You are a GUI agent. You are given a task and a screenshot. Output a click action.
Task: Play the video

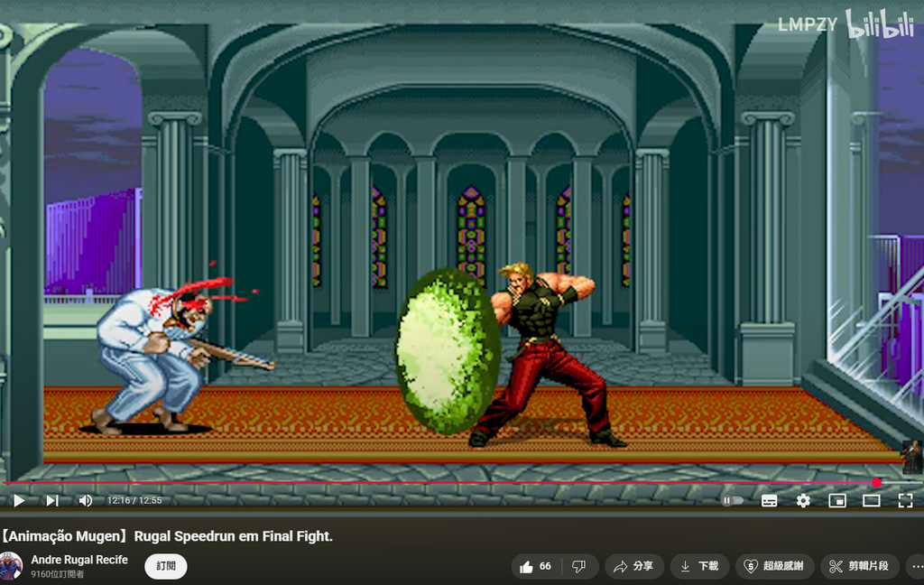point(19,501)
